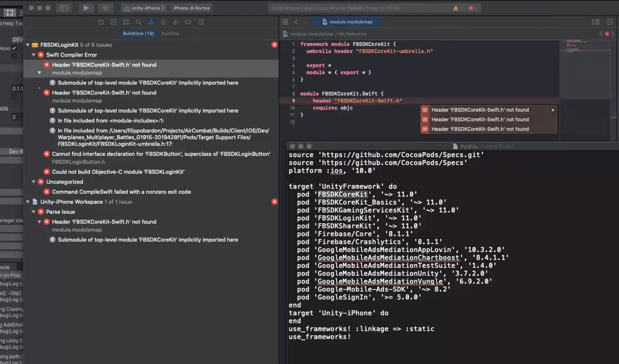Collapse the FBSDKLoginKit issues group

pos(28,45)
